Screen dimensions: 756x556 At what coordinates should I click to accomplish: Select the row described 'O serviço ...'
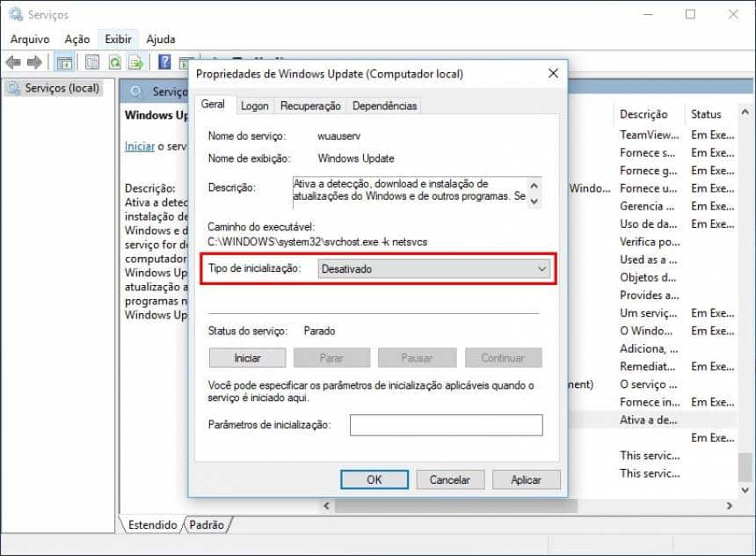click(x=649, y=384)
